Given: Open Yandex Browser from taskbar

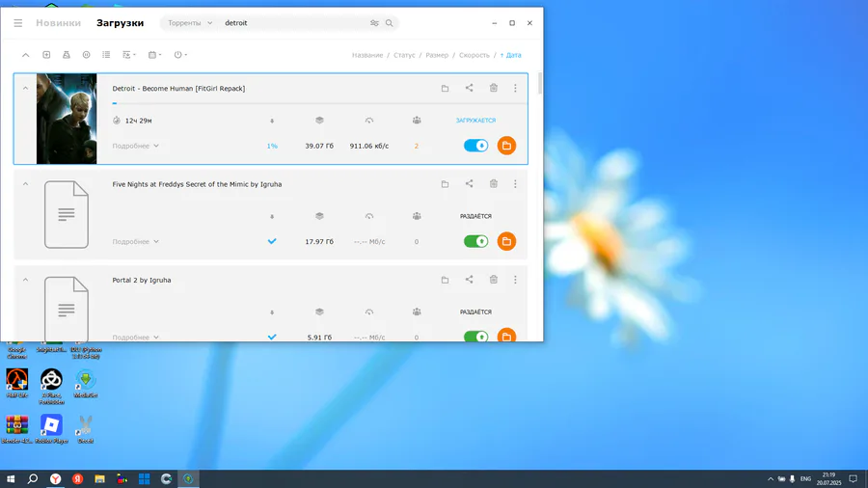Looking at the screenshot, I should [55, 479].
